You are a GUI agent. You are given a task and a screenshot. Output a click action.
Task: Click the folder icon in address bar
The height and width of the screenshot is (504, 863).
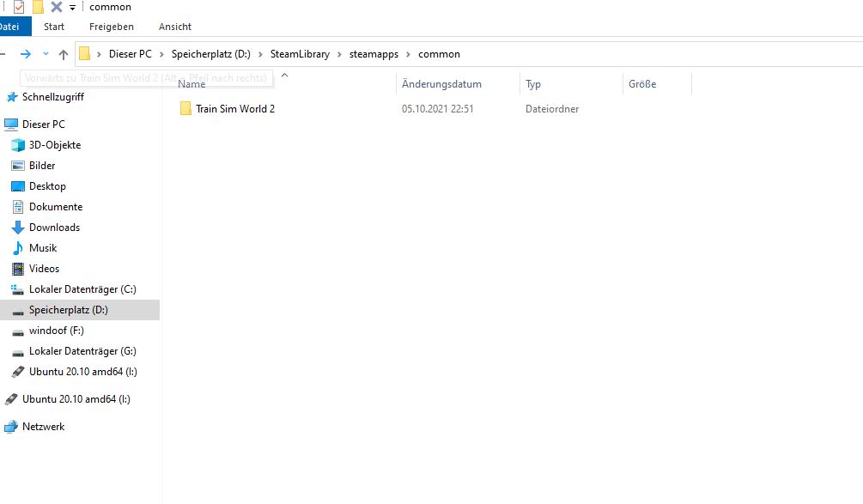(x=84, y=53)
